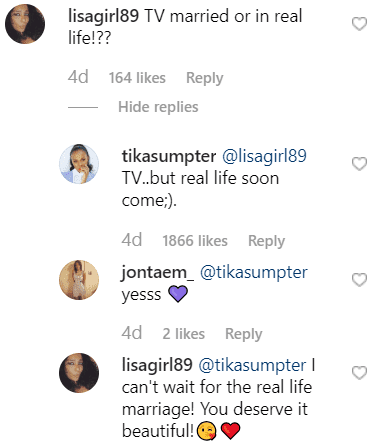View 2 likes on jontaem_'s reply

tap(184, 334)
